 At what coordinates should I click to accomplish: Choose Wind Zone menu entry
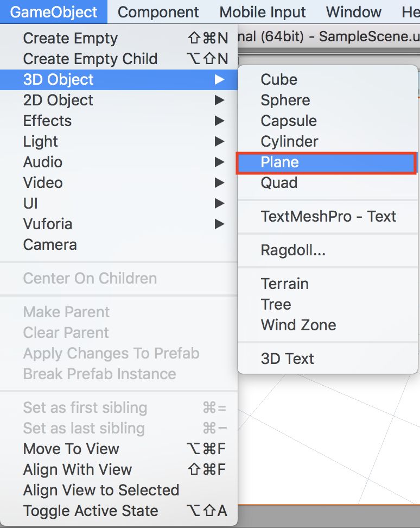(298, 325)
